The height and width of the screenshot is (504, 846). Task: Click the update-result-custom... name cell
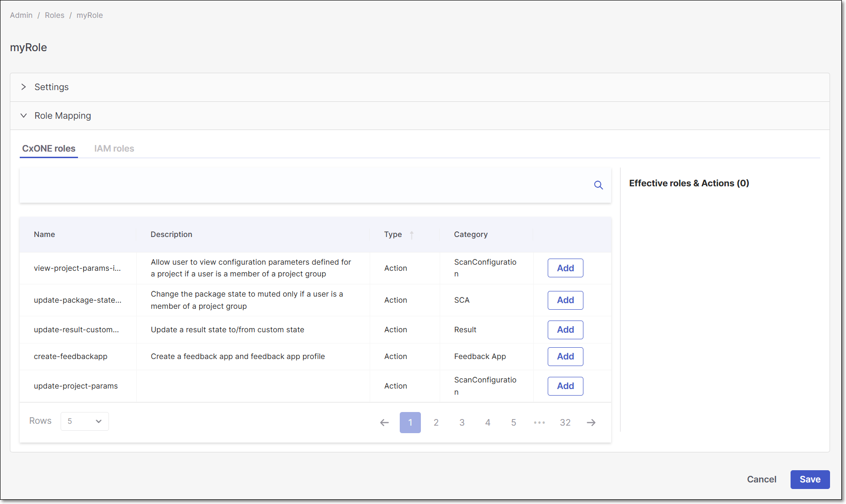[x=76, y=330]
